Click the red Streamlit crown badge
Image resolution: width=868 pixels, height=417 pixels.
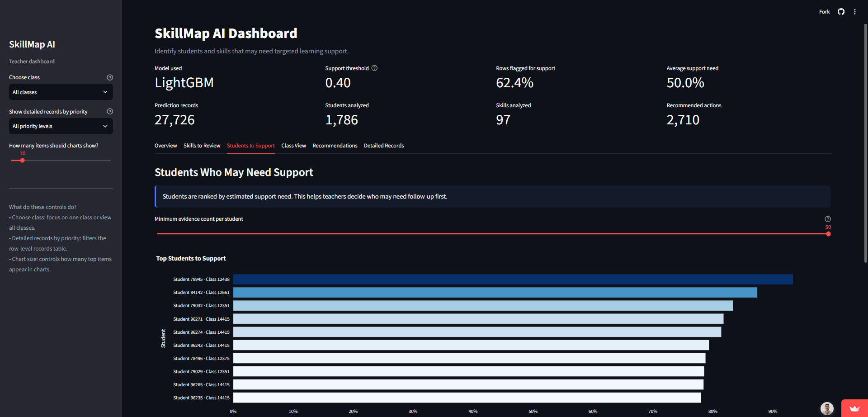click(854, 408)
